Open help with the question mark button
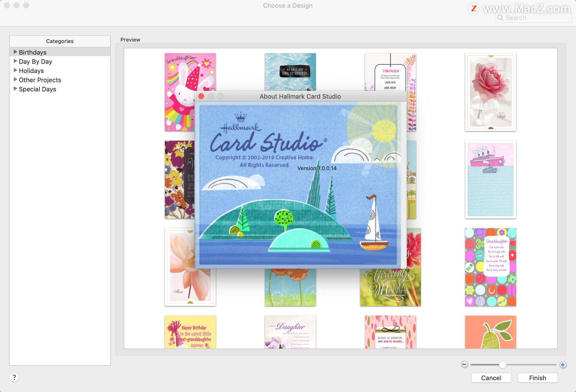 pos(14,377)
